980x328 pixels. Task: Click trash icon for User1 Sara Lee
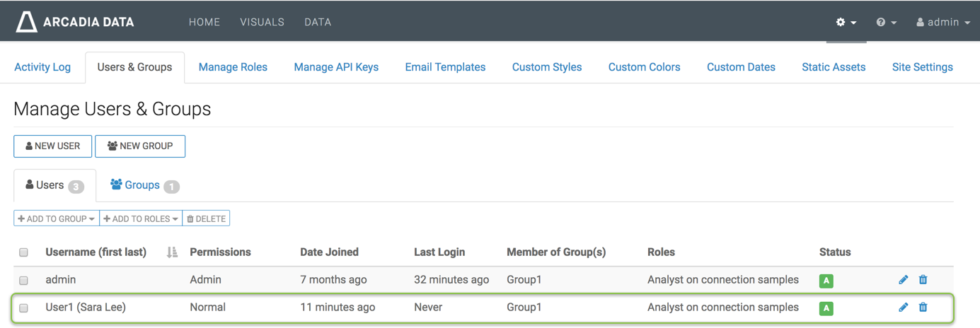[923, 307]
